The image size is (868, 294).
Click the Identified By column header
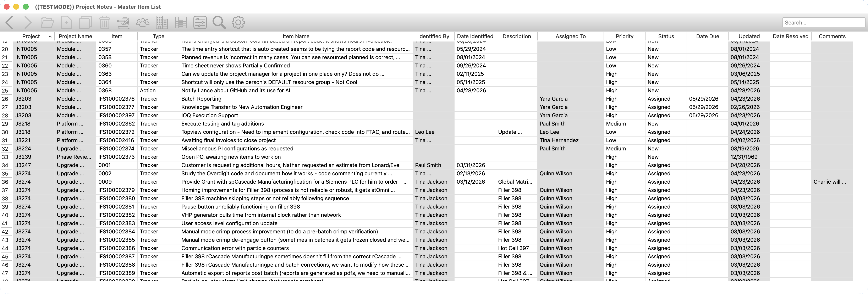pos(433,36)
